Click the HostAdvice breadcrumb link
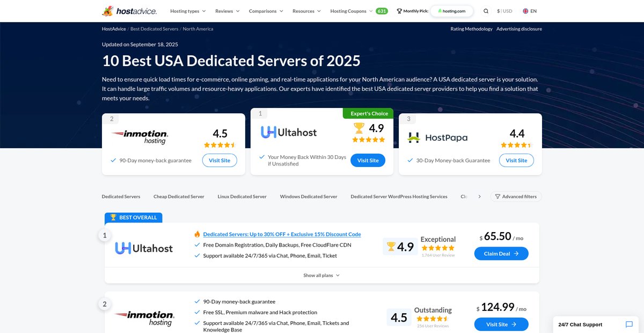Image resolution: width=644 pixels, height=333 pixels. 114,29
